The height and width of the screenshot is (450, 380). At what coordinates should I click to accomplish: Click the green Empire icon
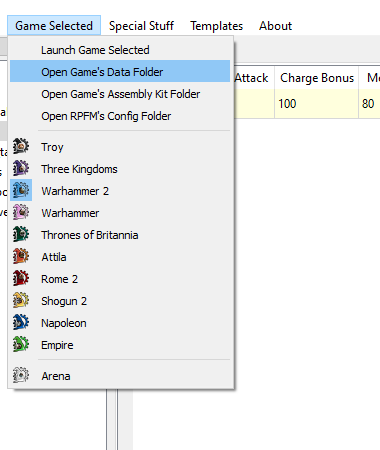21,344
